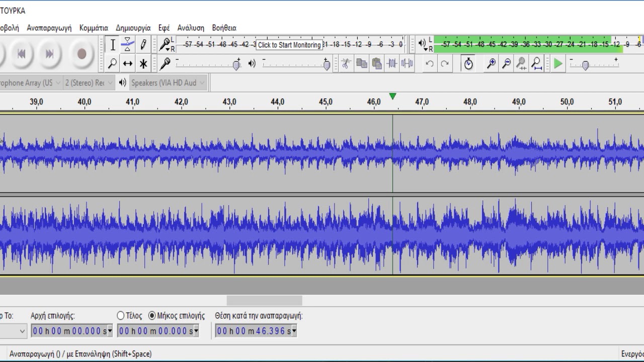Click the Zoom In magnifier
This screenshot has height=362, width=644.
[x=491, y=63]
